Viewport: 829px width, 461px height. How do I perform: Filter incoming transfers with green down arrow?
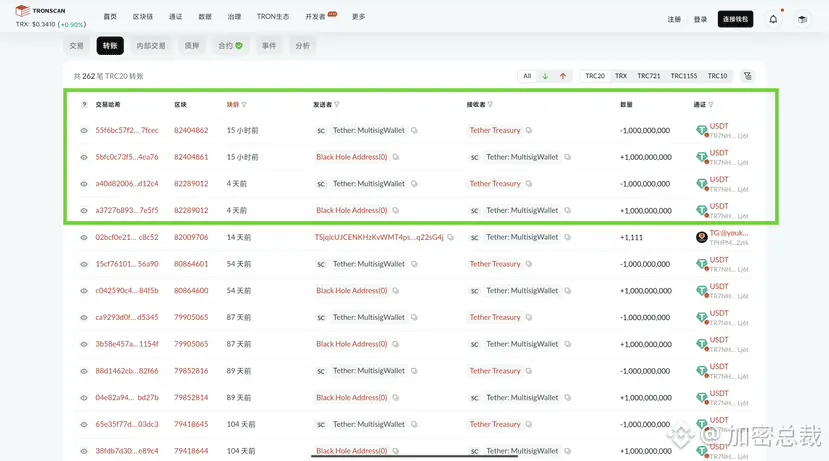(545, 76)
